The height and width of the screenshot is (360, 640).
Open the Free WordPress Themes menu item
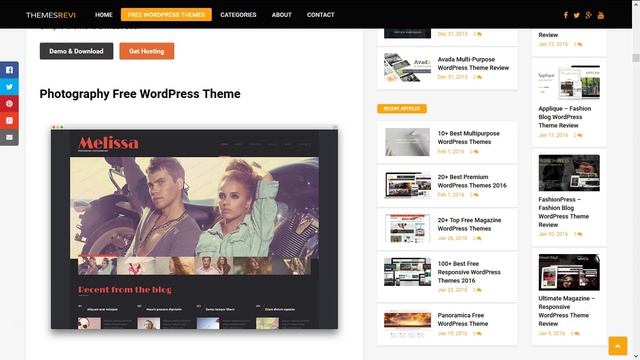166,15
